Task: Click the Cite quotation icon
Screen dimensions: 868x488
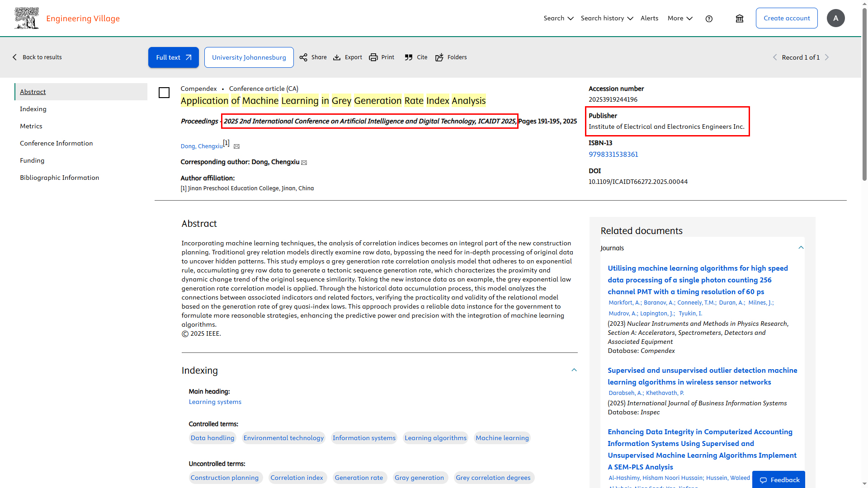Action: coord(409,57)
